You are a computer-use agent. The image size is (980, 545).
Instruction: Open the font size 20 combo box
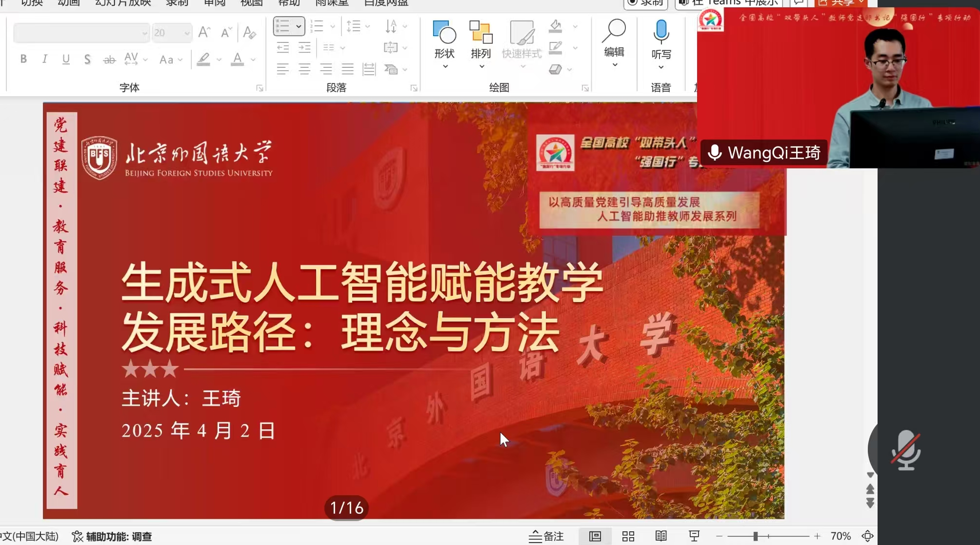point(171,33)
